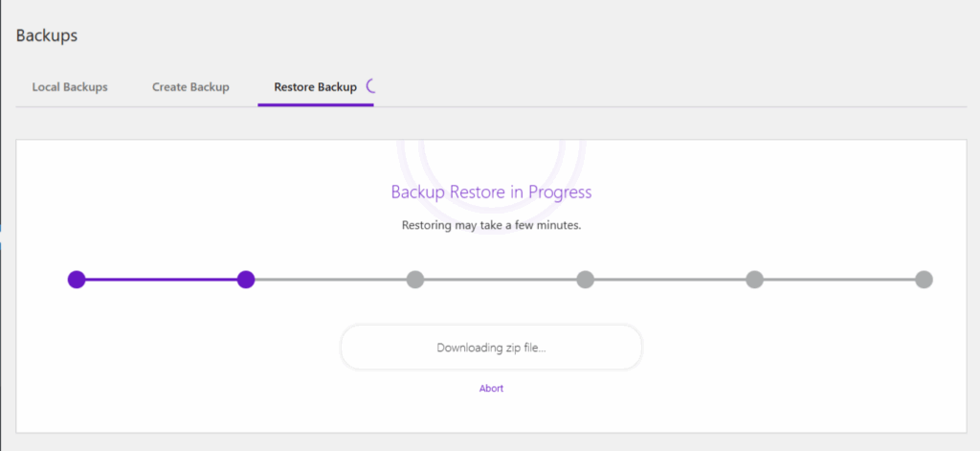Click the completed purple progress bar segment
This screenshot has width=980, height=451.
click(x=161, y=280)
